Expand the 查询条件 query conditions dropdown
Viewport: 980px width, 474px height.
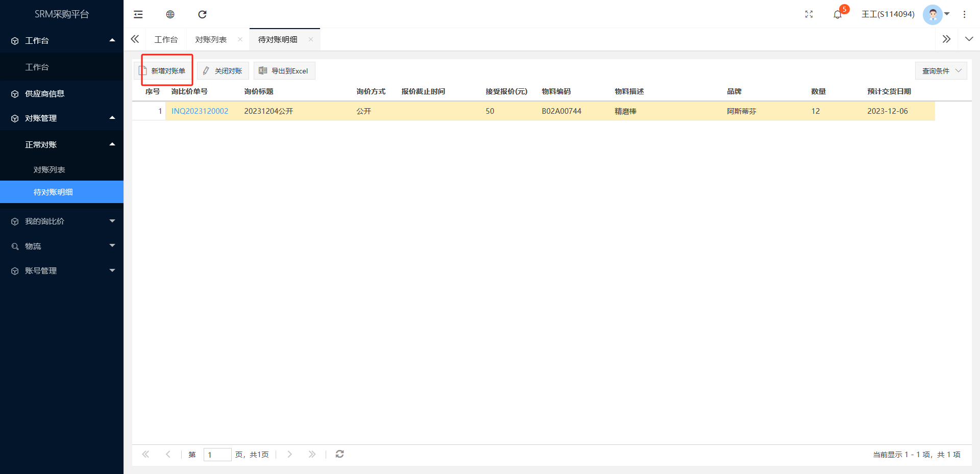click(941, 71)
